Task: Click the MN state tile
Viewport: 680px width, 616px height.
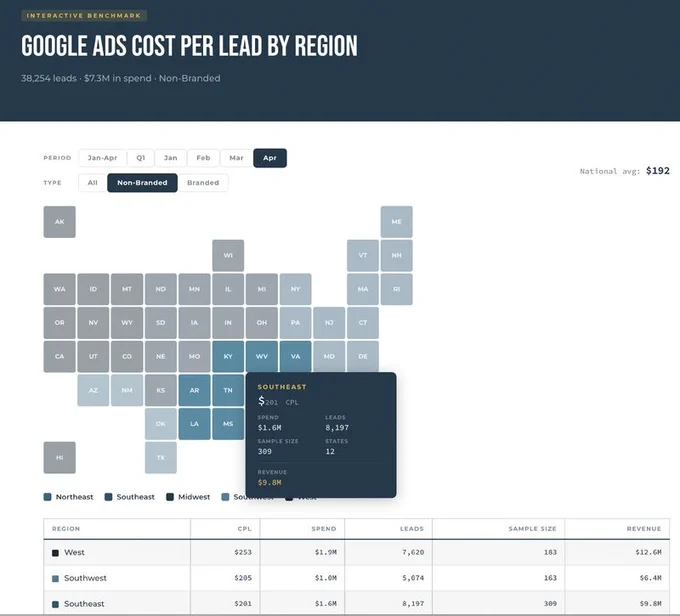Action: point(194,289)
